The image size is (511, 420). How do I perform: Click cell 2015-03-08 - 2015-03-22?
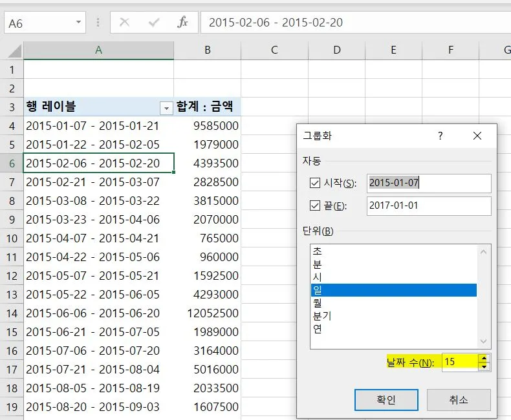[x=99, y=201]
